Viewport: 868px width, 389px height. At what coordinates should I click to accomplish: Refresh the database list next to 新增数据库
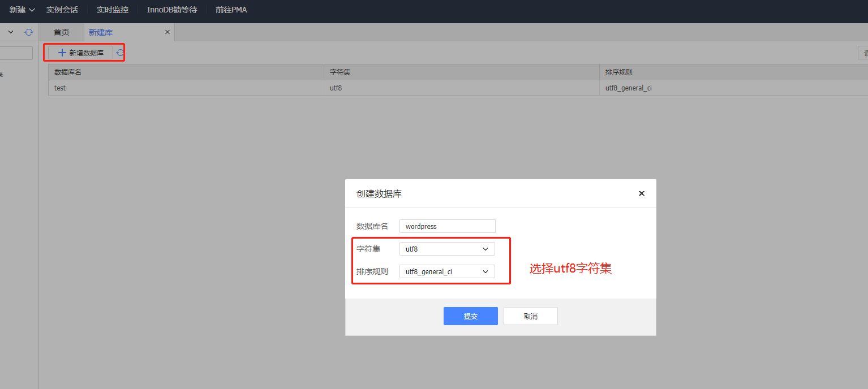click(120, 53)
